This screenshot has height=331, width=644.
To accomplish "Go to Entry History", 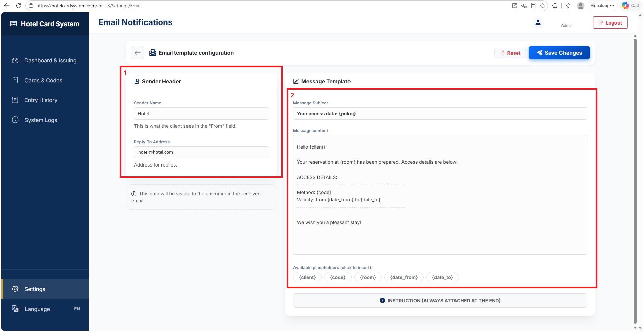I will pos(45,100).
